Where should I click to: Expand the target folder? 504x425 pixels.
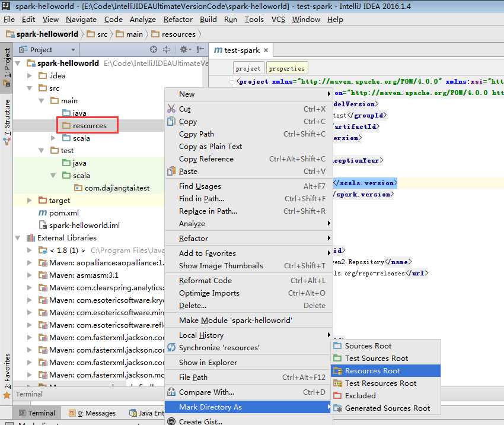30,201
